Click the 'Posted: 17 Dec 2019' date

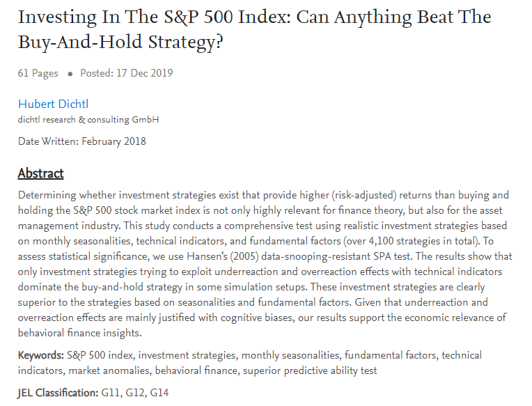point(126,73)
